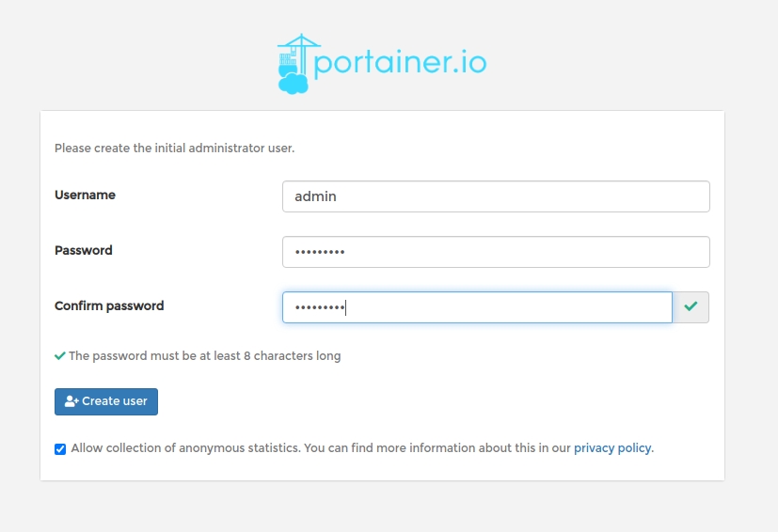Click the Username label
778x532 pixels.
pyautogui.click(x=85, y=195)
